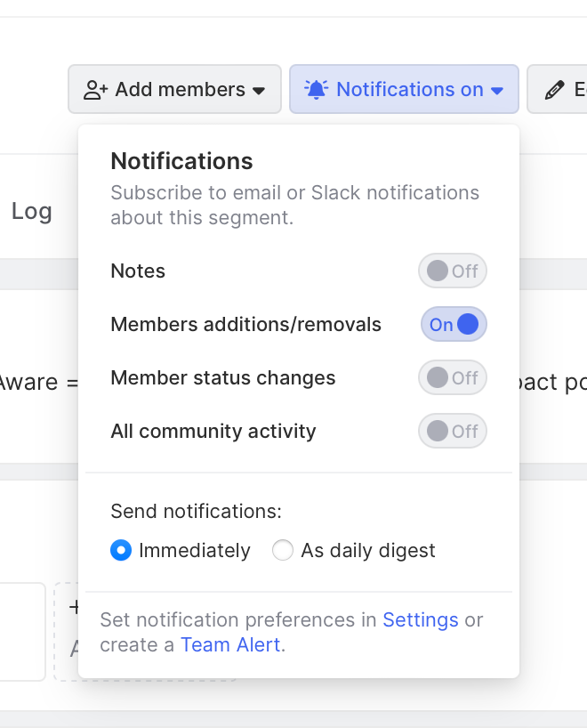This screenshot has height=728, width=587.
Task: Click the empty box left of the dashed card
Action: pyautogui.click(x=22, y=632)
